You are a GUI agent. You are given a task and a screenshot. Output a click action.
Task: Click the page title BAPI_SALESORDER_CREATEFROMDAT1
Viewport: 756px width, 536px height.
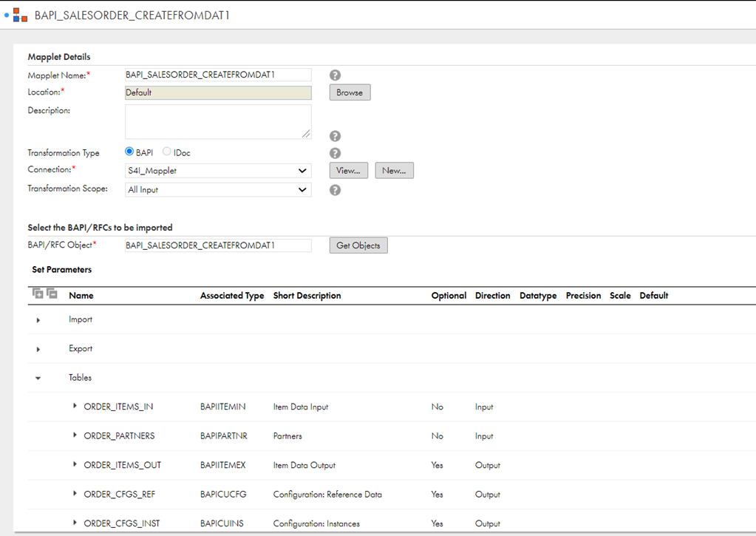[132, 16]
